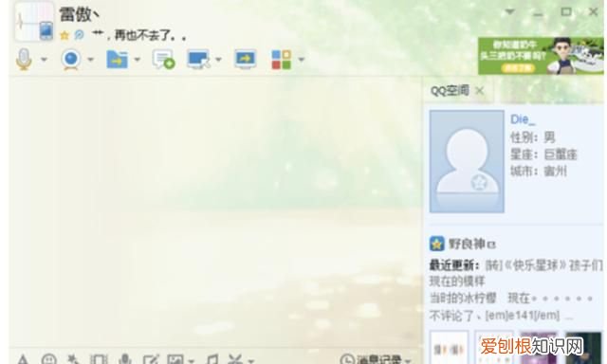Close the QQ空间 tab
The height and width of the screenshot is (364, 607).
(x=479, y=91)
